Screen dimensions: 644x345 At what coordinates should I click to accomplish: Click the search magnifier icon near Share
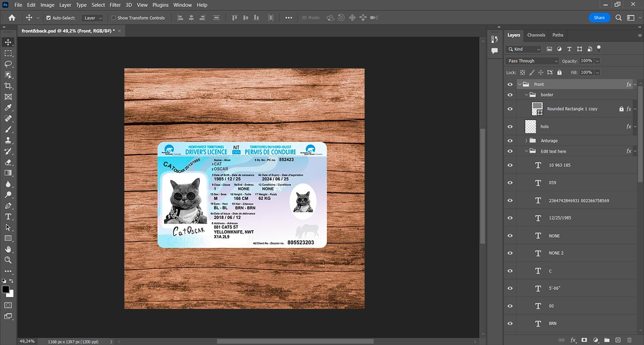tap(618, 18)
